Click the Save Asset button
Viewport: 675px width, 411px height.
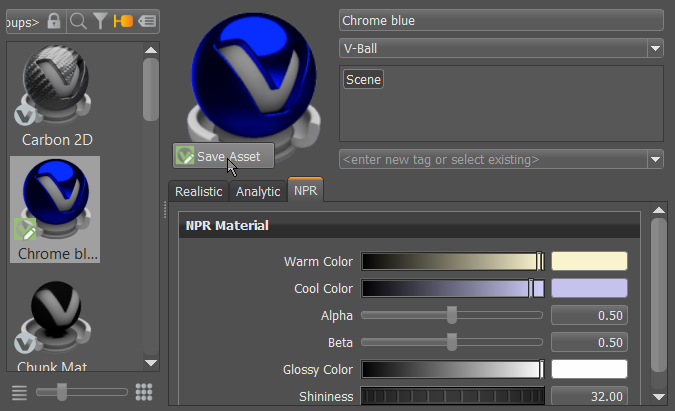pyautogui.click(x=223, y=156)
